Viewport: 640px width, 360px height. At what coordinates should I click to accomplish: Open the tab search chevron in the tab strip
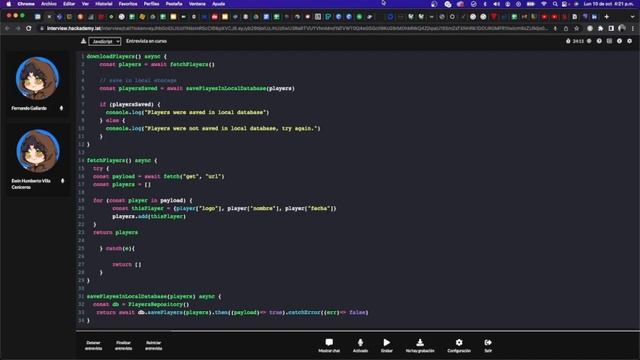[633, 17]
